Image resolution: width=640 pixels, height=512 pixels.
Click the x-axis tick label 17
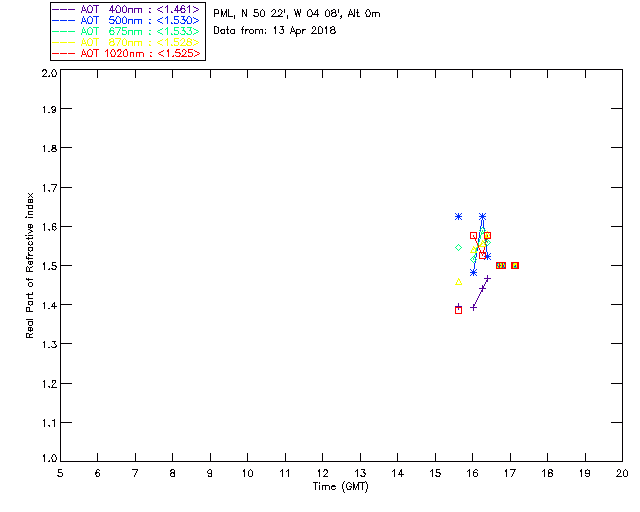(x=510, y=473)
